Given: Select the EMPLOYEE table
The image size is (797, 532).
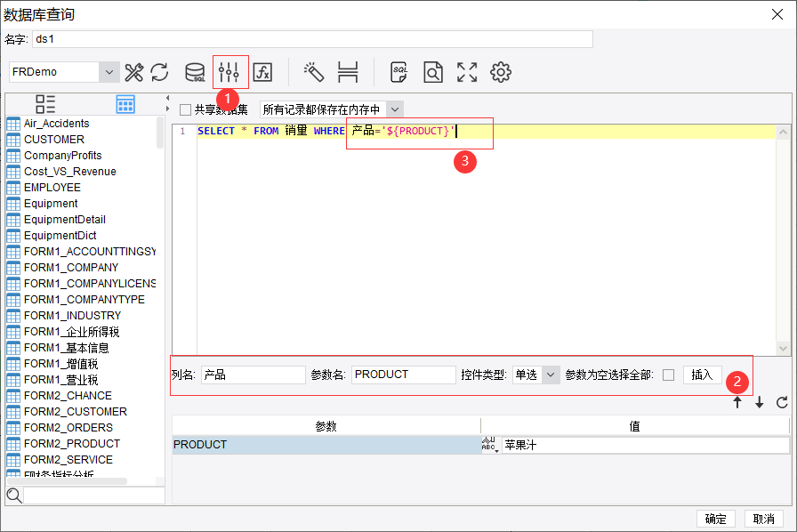Looking at the screenshot, I should pos(52,188).
